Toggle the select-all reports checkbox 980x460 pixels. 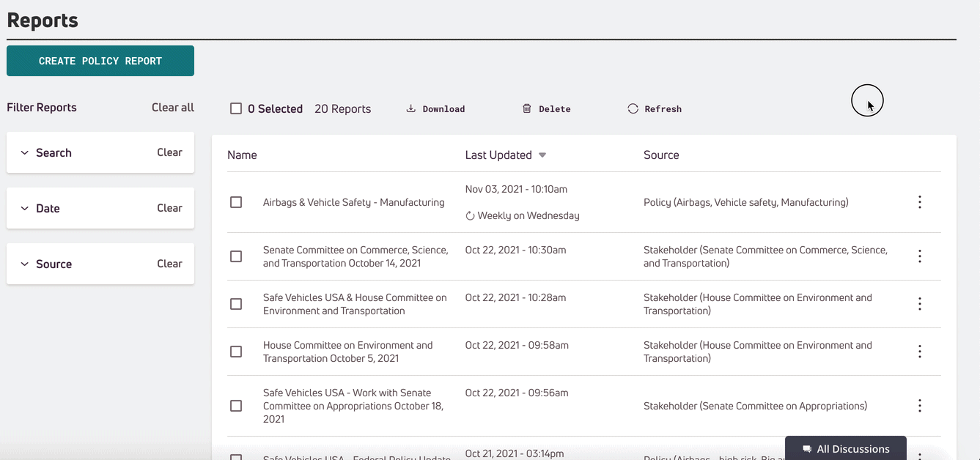point(236,108)
